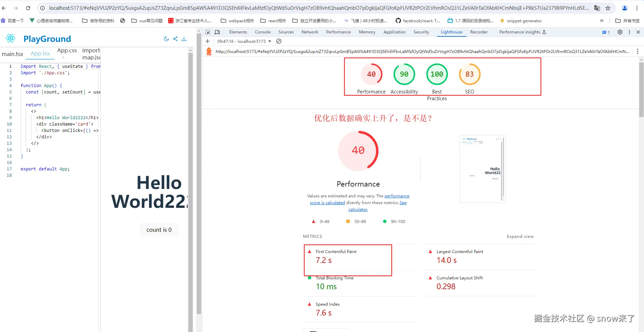Open the globe icon bookmark
The image size is (644, 332).
[x=123, y=21]
